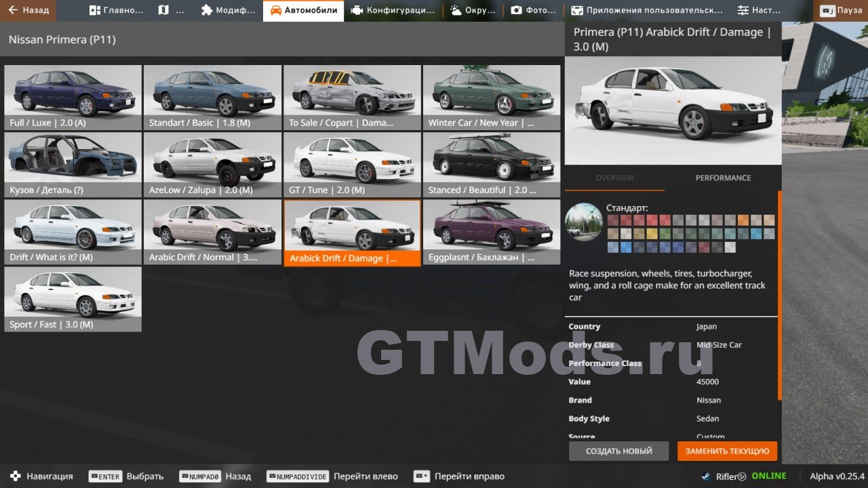The height and width of the screenshot is (488, 868).
Task: Pick the green paint swatch
Action: click(665, 234)
